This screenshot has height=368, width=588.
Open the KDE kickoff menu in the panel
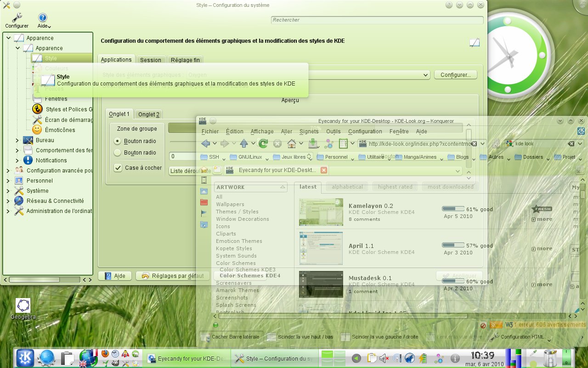click(25, 358)
